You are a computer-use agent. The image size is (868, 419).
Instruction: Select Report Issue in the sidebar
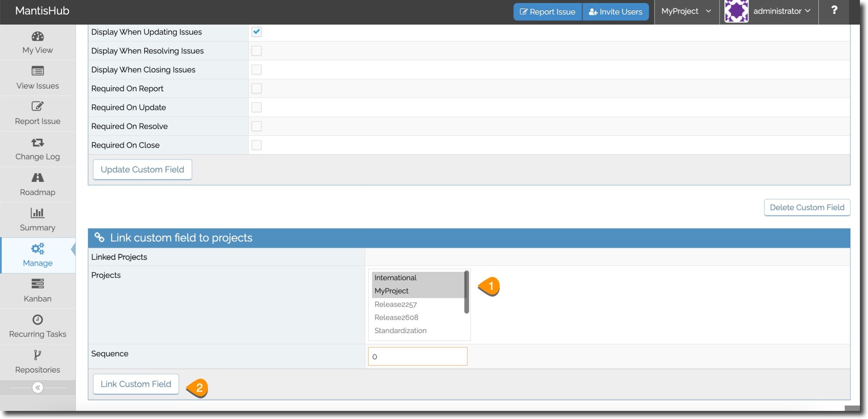pos(37,114)
